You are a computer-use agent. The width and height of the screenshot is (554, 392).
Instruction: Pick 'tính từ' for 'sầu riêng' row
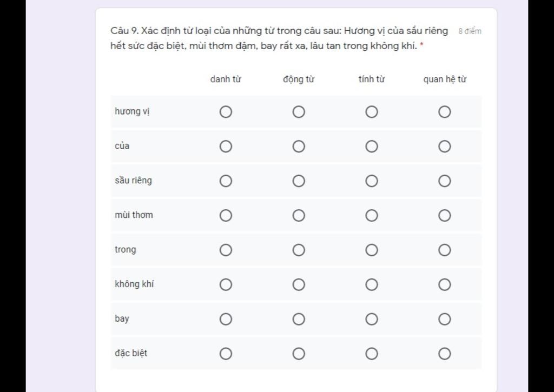click(x=371, y=181)
